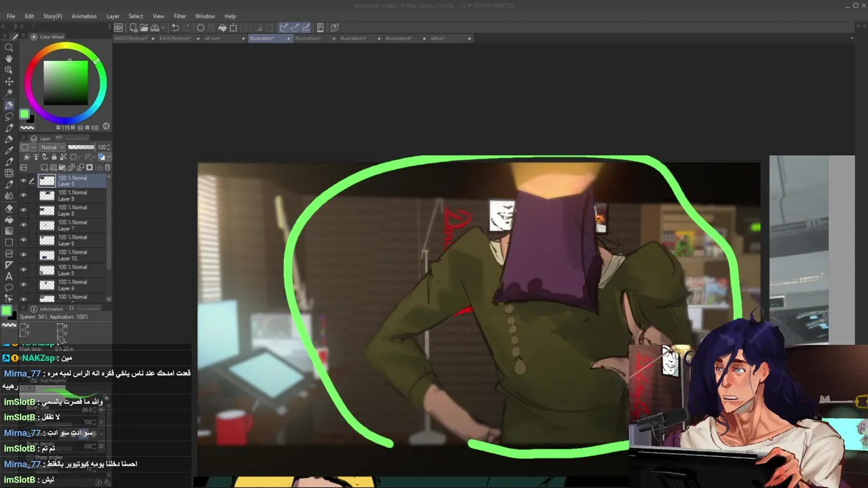Select the Eraser tool

[x=9, y=209]
